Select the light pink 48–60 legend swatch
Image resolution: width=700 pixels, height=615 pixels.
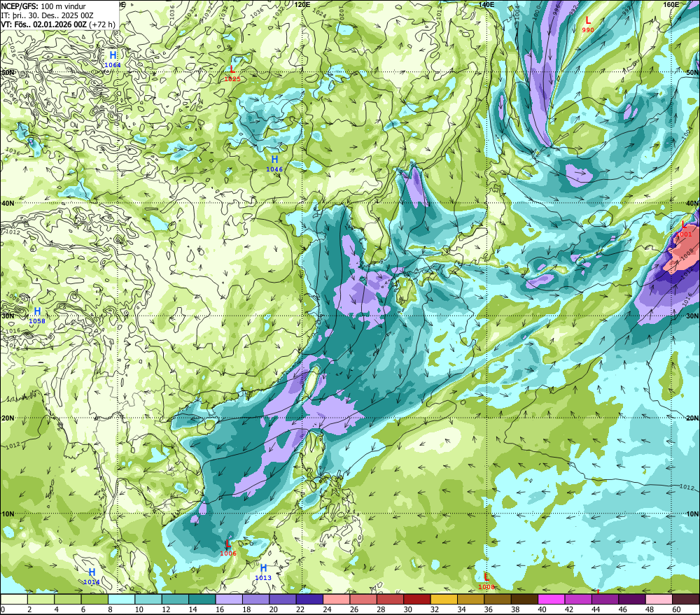[659, 599]
